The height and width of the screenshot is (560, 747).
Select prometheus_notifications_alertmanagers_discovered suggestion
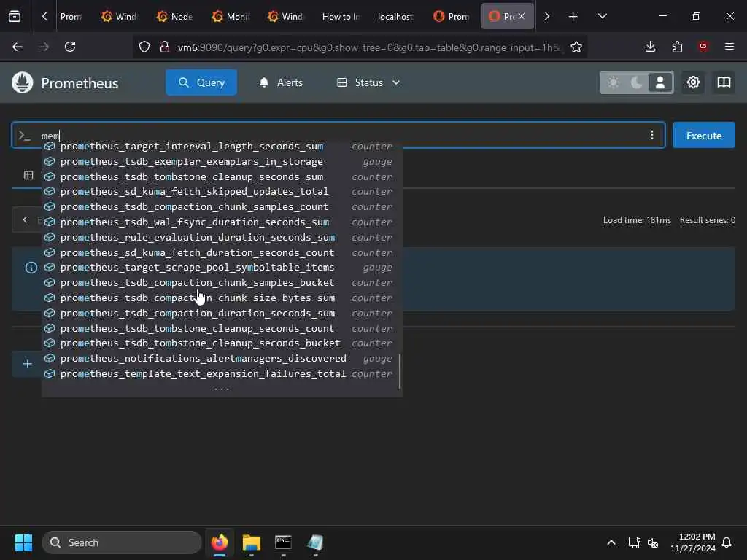pos(222,358)
